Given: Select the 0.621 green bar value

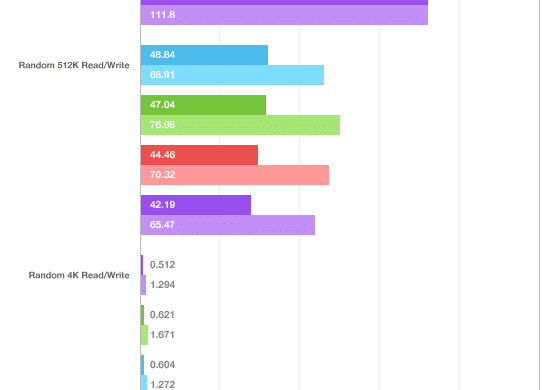Looking at the screenshot, I should [x=162, y=315].
